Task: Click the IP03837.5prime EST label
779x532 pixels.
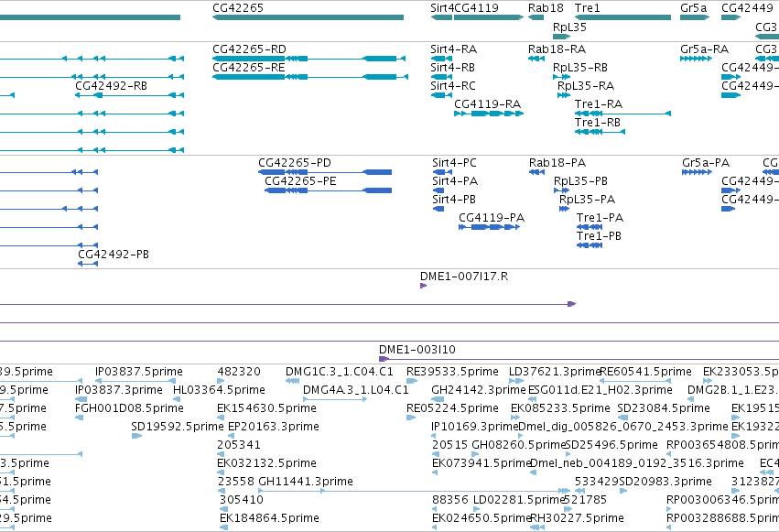Action: (x=139, y=372)
